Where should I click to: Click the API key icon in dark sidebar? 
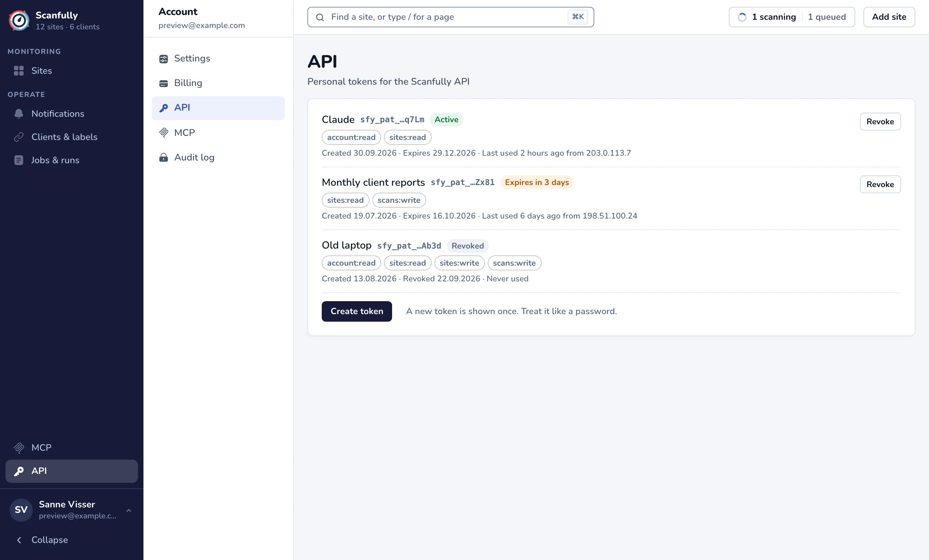pos(18,471)
